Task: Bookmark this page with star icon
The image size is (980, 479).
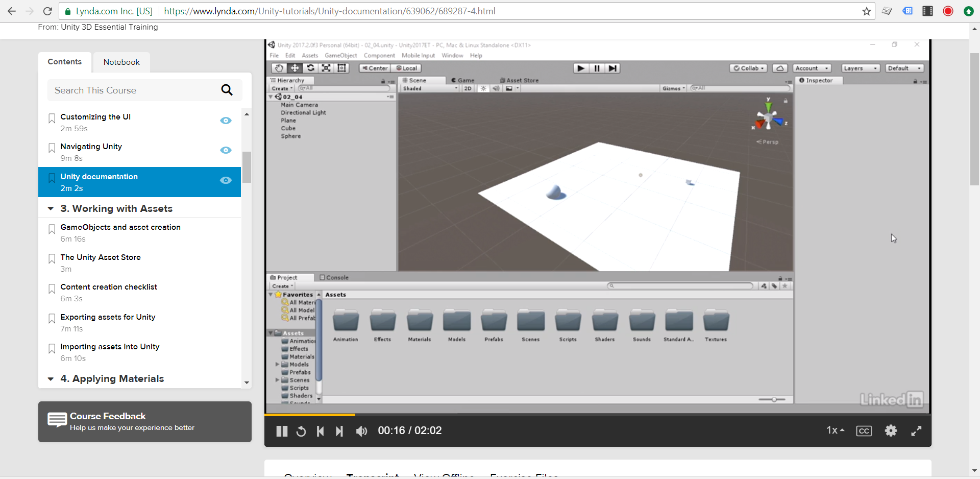Action: pyautogui.click(x=866, y=11)
